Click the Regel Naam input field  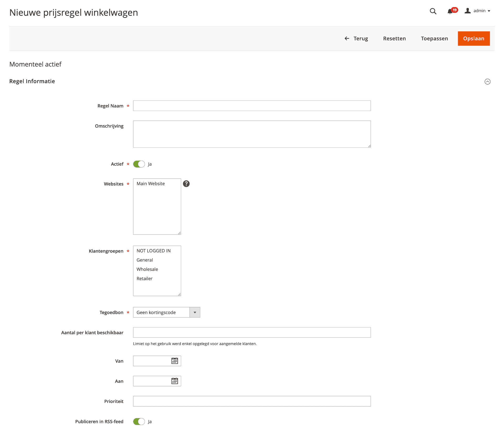pyautogui.click(x=252, y=105)
